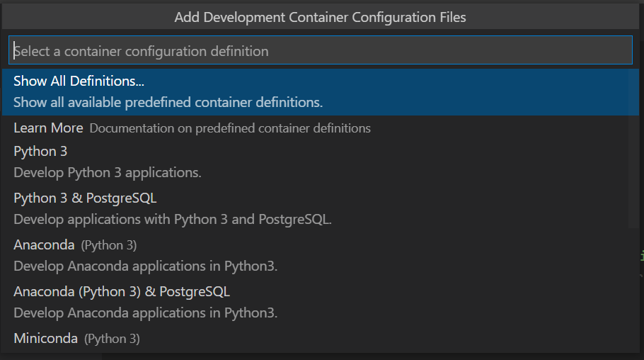Click the Add Development Container Configuration Files title
Screen dimensions: 644x360
(x=320, y=17)
